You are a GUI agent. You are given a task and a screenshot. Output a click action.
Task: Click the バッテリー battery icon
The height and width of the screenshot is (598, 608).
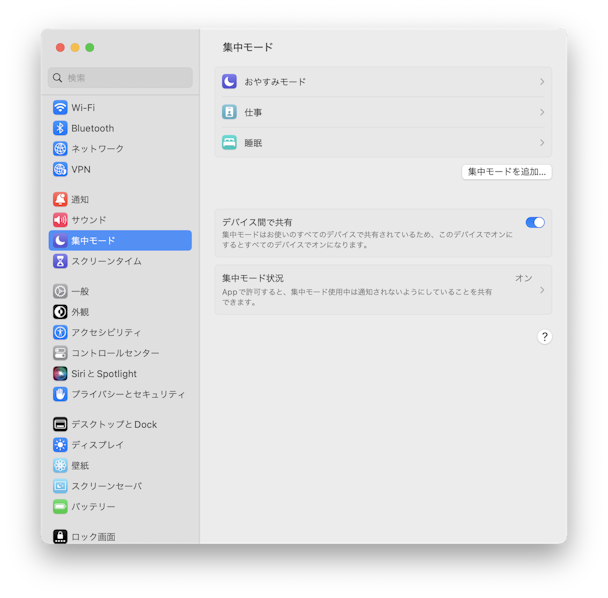[60, 506]
